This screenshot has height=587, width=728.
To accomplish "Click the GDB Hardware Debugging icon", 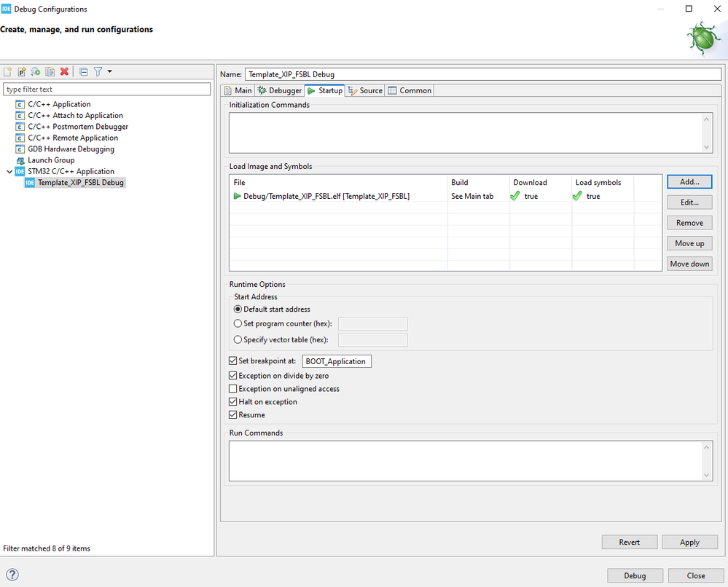I will (x=20, y=149).
